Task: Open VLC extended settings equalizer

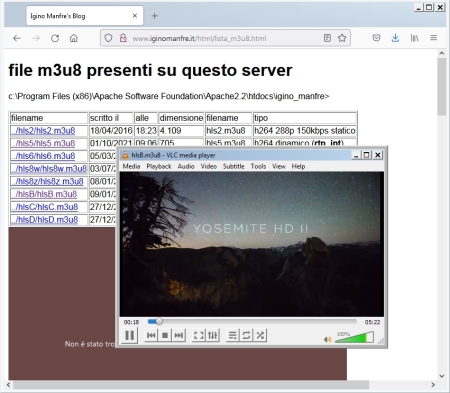Action: pyautogui.click(x=213, y=335)
